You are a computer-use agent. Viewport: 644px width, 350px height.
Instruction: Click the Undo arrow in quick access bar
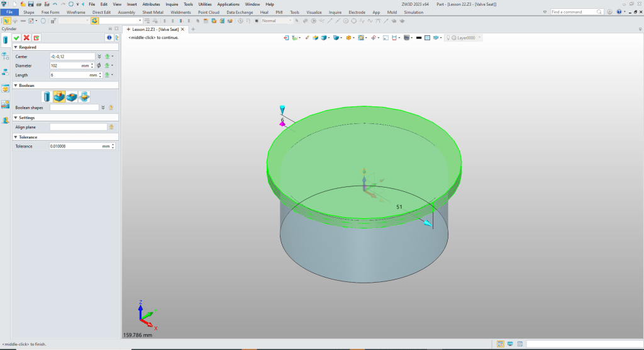point(55,4)
